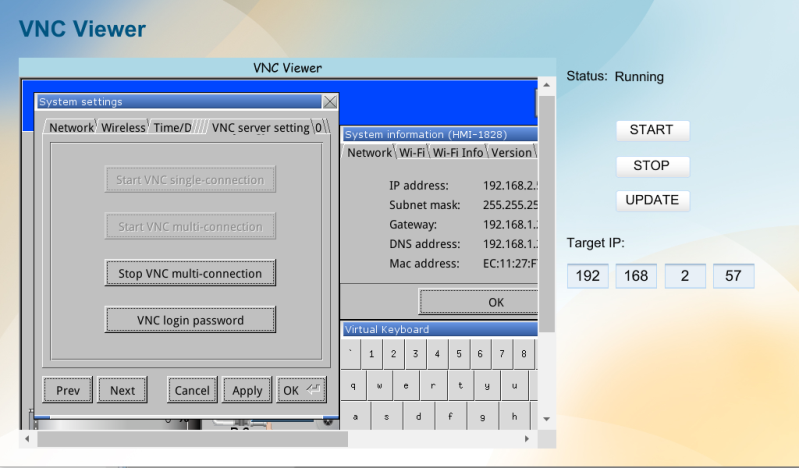The height and width of the screenshot is (468, 799).
Task: Tap the 3 key on Virtual Keyboard
Action: (x=415, y=354)
